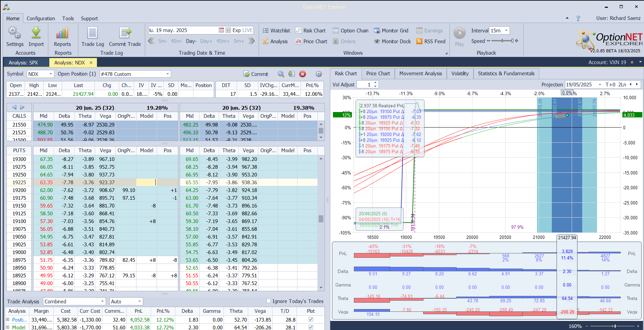Toggle Plot checkbox for the Model row
The width and height of the screenshot is (644, 330).
(x=311, y=327)
